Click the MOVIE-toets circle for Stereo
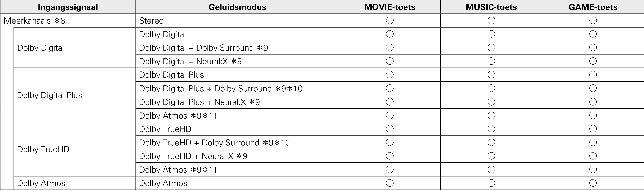The height and width of the screenshot is (190, 644). pos(390,20)
